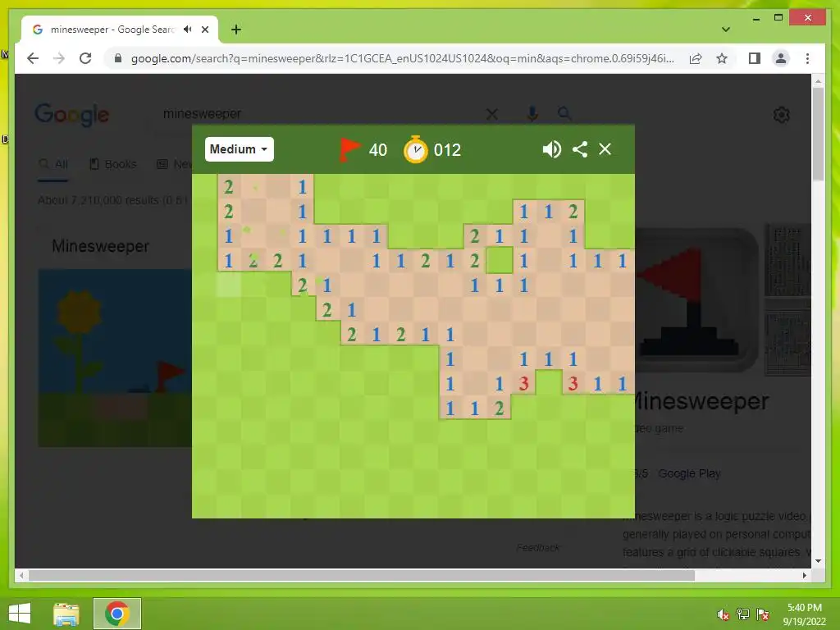Click the Chrome taskbar icon
The width and height of the screenshot is (840, 630).
click(117, 614)
